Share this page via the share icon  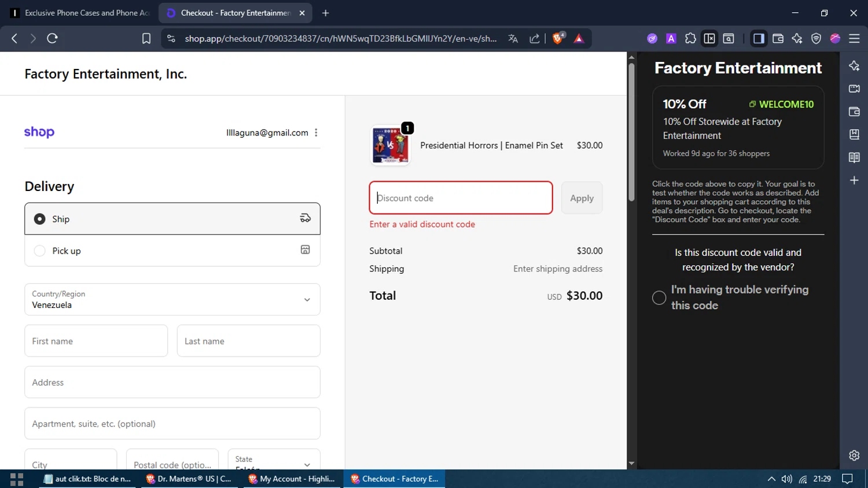535,38
